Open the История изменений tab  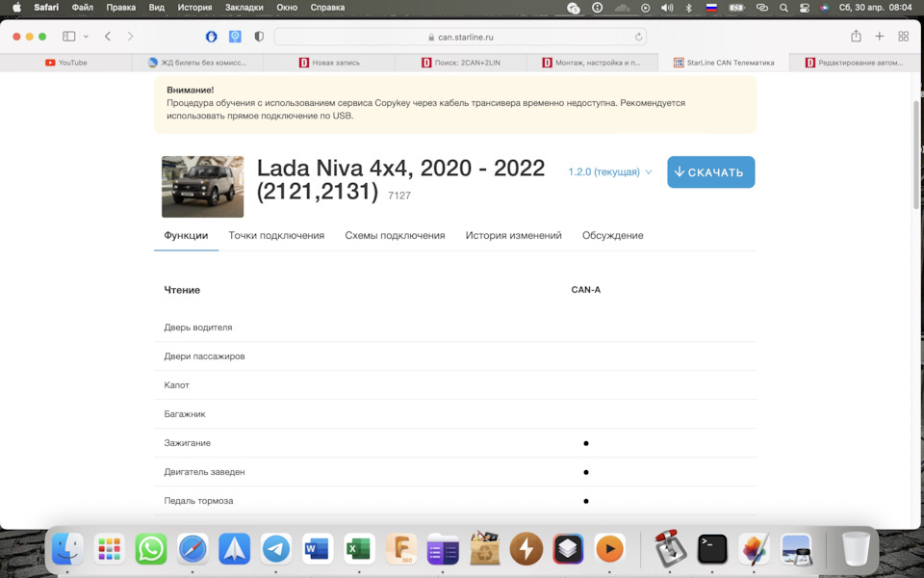(513, 235)
